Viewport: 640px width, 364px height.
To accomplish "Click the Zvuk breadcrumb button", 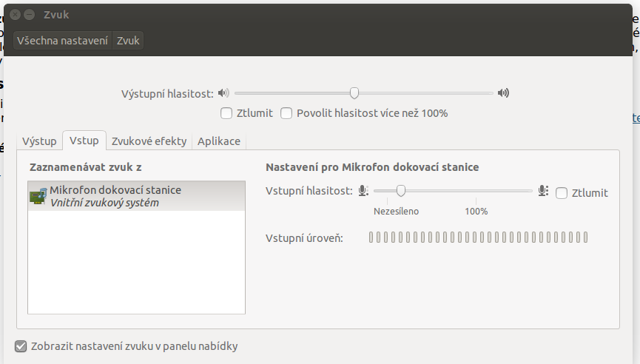I will click(128, 41).
